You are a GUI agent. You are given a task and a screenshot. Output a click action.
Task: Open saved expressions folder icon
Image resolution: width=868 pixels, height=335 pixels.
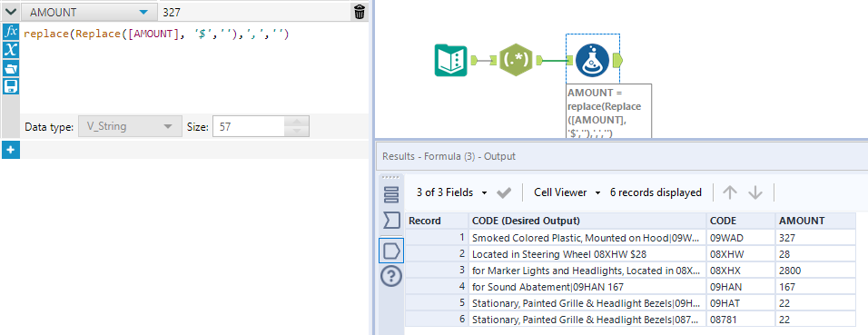coord(11,68)
